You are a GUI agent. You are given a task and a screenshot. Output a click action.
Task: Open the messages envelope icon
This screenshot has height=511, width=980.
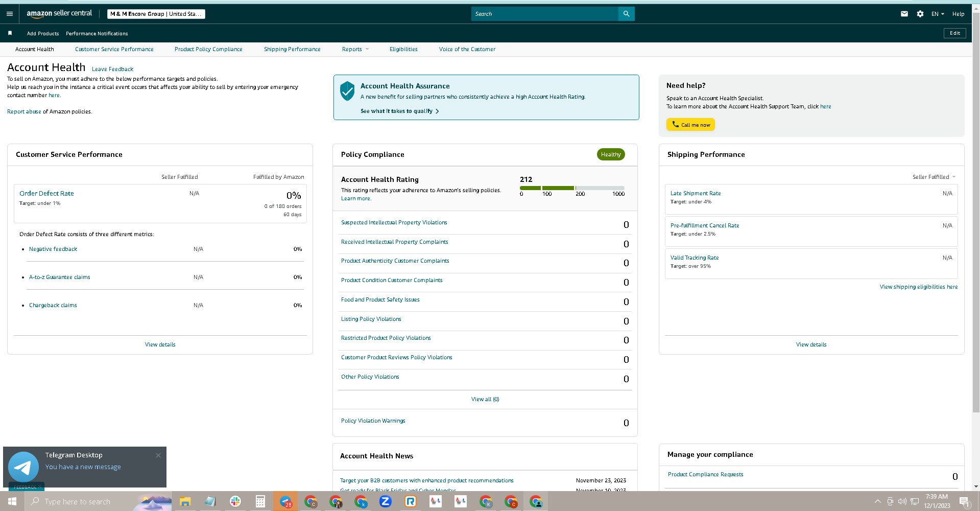click(x=904, y=14)
